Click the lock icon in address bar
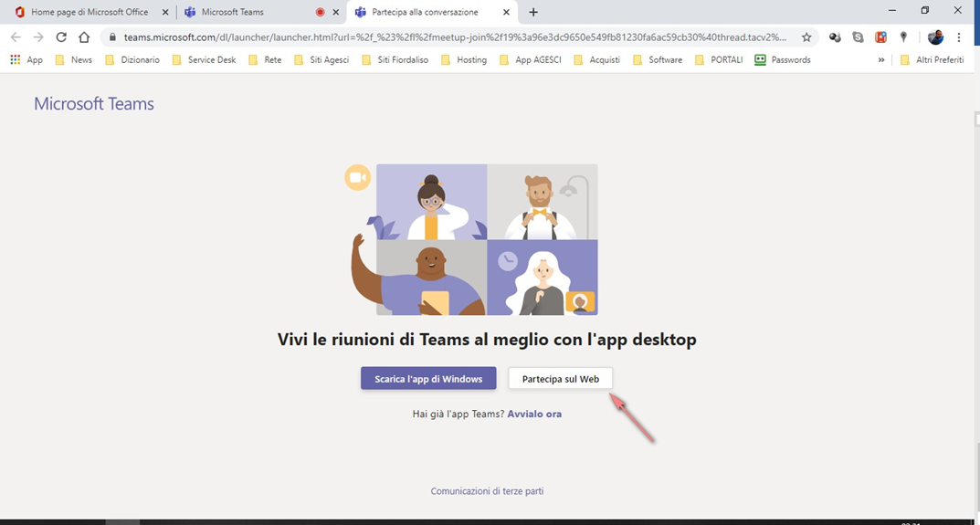 click(113, 37)
